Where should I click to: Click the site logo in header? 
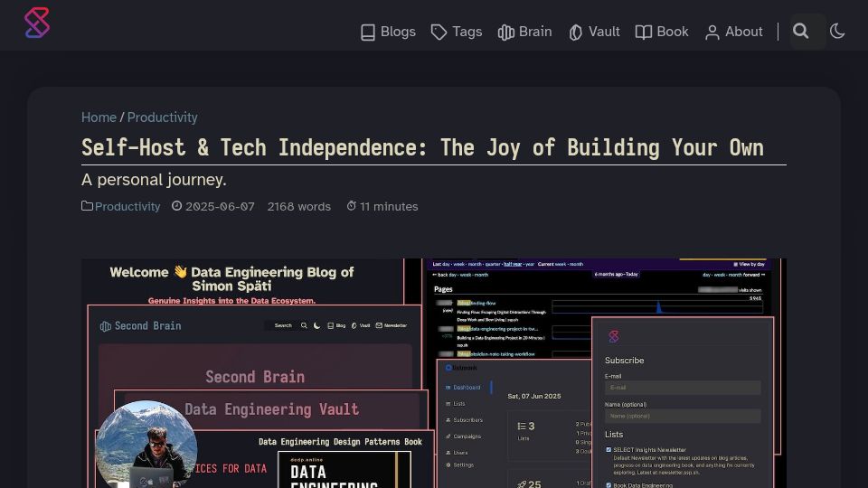(x=37, y=23)
